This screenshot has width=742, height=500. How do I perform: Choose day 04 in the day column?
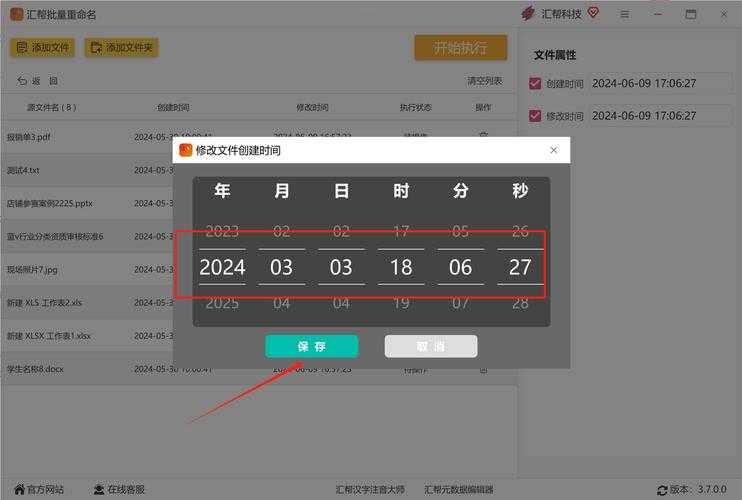point(341,303)
